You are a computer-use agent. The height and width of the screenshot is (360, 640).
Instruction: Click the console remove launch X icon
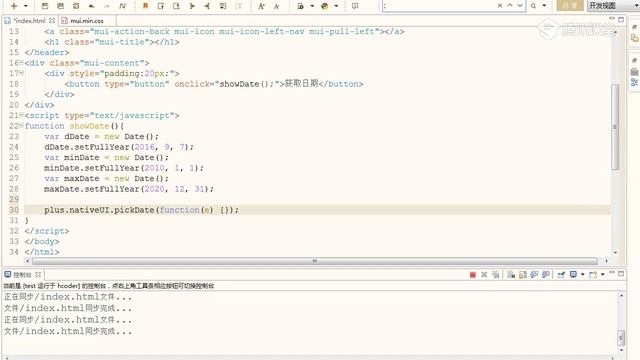point(484,275)
